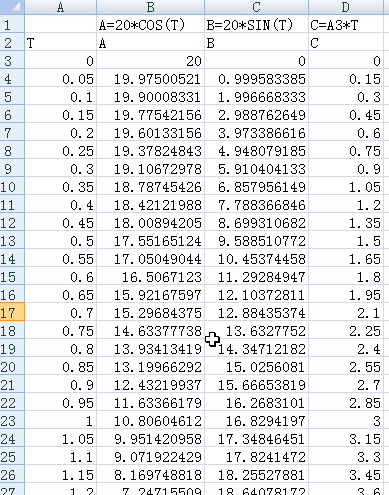Select cell containing 17.55165124
The image size is (389, 495).
click(150, 240)
